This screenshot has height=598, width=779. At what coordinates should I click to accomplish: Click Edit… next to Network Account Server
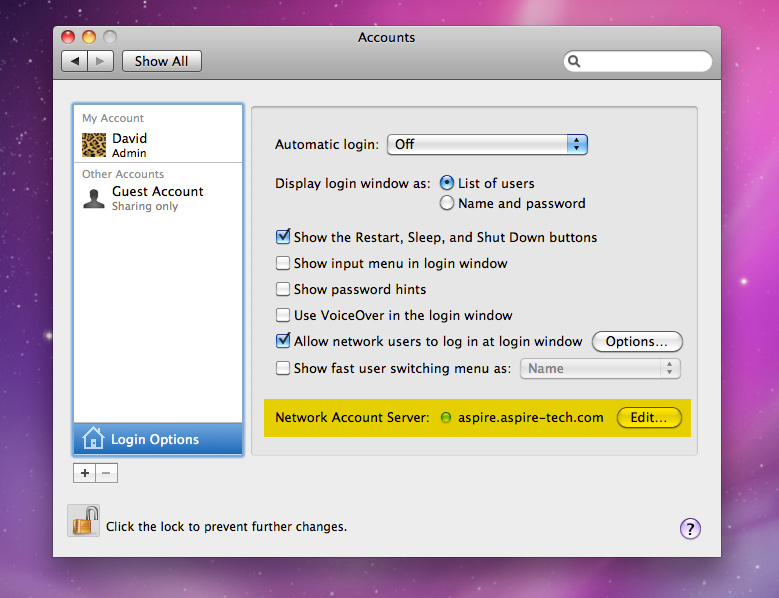tap(649, 417)
